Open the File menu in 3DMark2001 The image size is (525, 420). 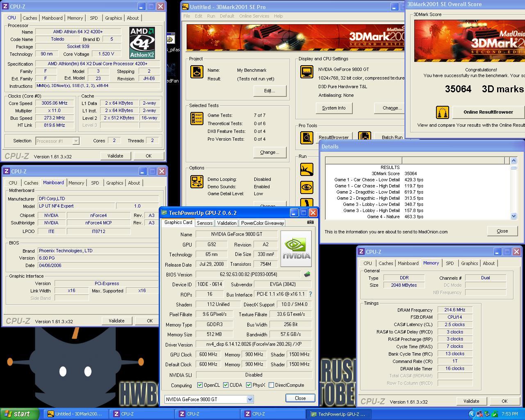[187, 16]
